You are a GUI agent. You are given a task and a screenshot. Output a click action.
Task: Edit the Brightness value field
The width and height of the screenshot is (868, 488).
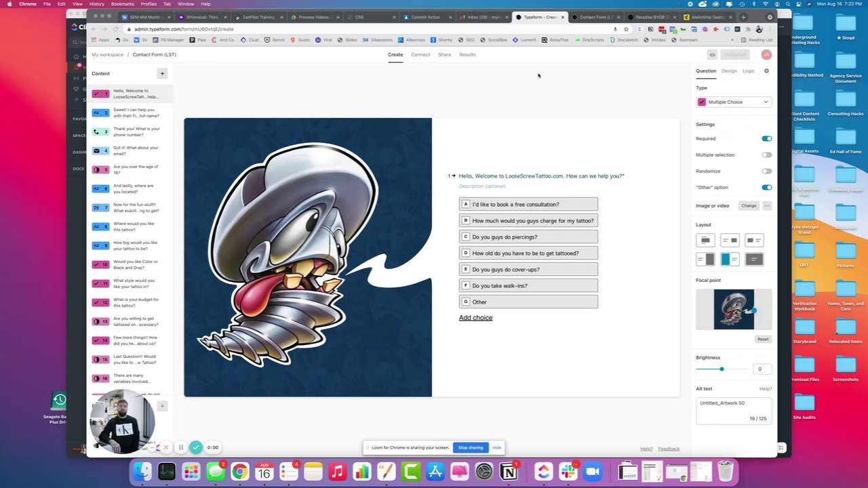(762, 369)
